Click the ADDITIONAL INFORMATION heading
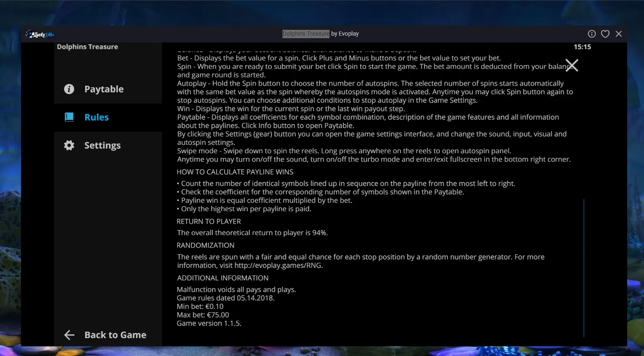 pos(223,278)
